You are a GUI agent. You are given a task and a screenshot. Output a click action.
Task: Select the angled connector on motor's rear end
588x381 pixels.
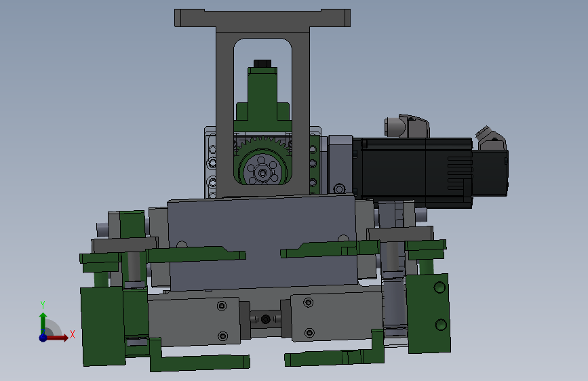tap(491, 138)
